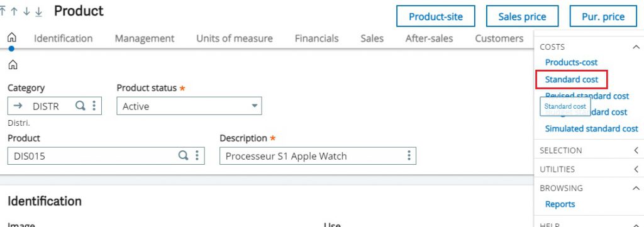The image size is (644, 227).
Task: Search products with Product field magnifier
Action: point(183,155)
